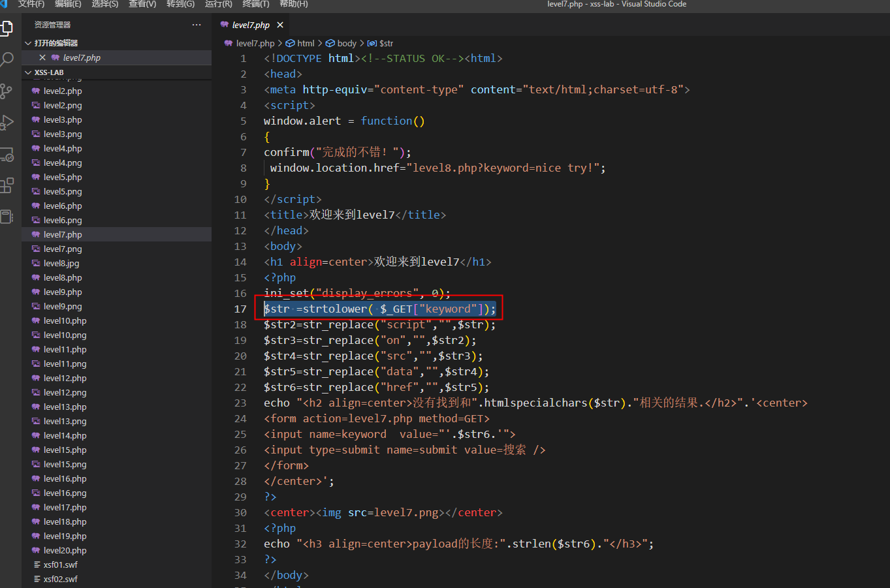
Task: Open the Go (转到) menu
Action: [180, 4]
